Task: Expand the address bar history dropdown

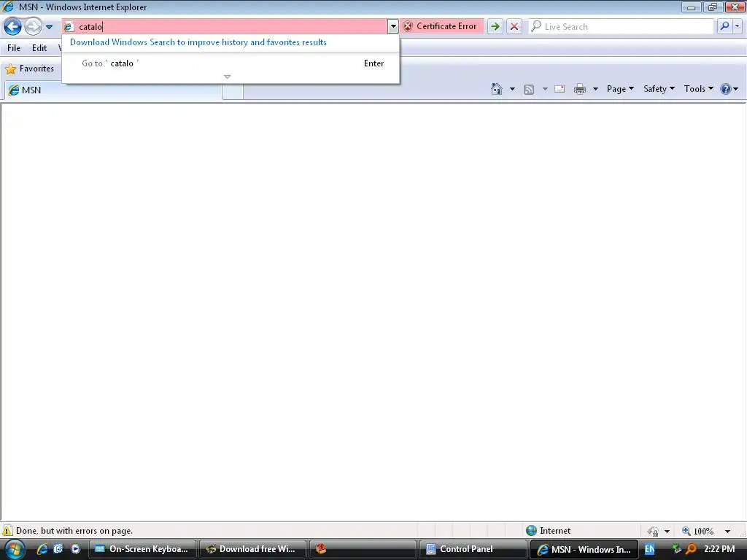Action: [393, 27]
